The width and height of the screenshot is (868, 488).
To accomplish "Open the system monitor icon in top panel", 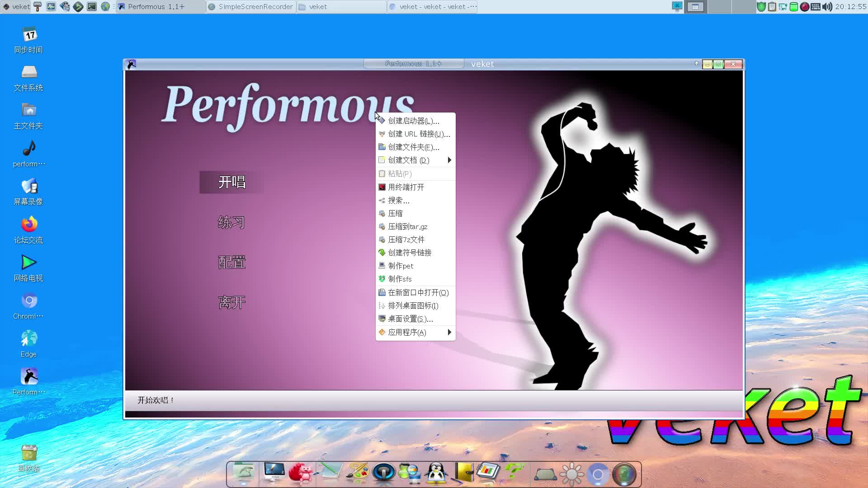I will click(51, 6).
